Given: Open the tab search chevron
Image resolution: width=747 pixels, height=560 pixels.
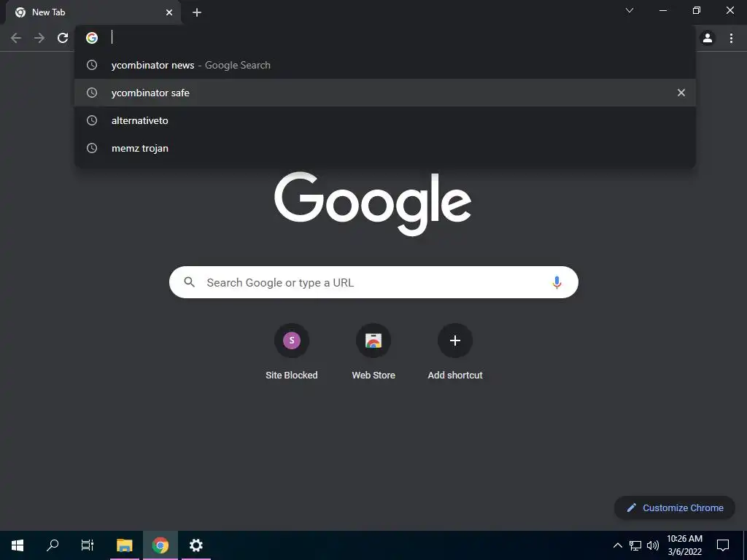Looking at the screenshot, I should (630, 10).
